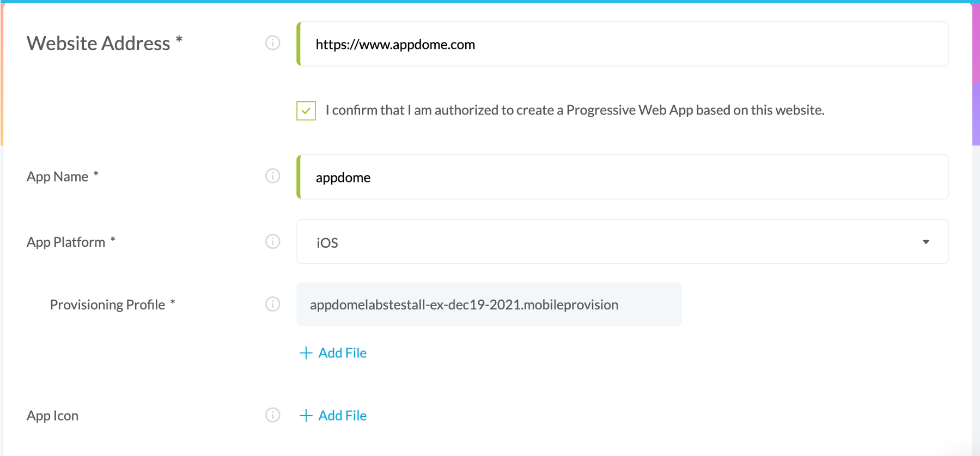This screenshot has height=456, width=980.
Task: Click the plus icon beside Provisioning Profile Add File
Action: 306,352
